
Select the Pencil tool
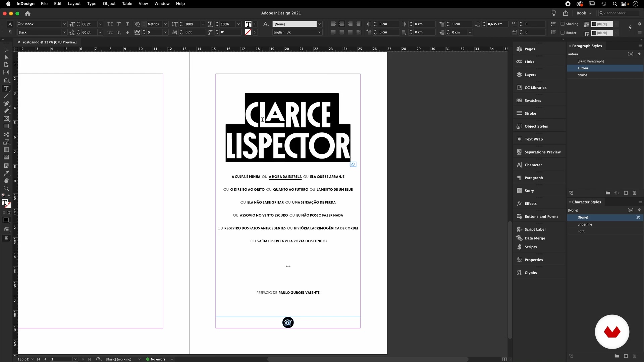click(6, 111)
